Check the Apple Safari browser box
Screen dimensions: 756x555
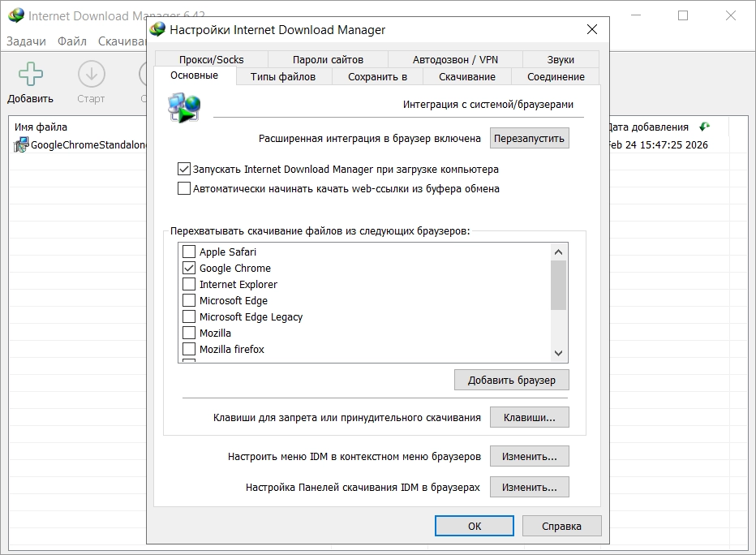188,252
